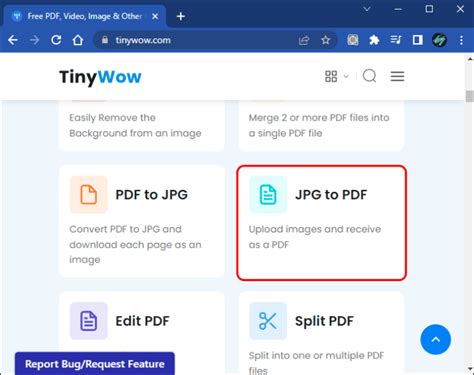
Task: Open the Split PDF tool title
Action: coord(324,321)
